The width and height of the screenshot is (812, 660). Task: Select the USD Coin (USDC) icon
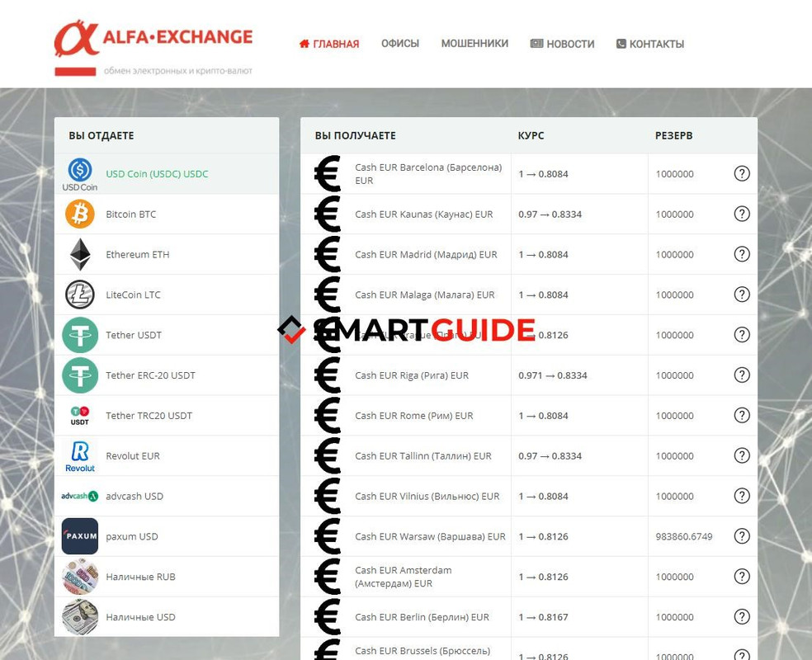pos(80,174)
